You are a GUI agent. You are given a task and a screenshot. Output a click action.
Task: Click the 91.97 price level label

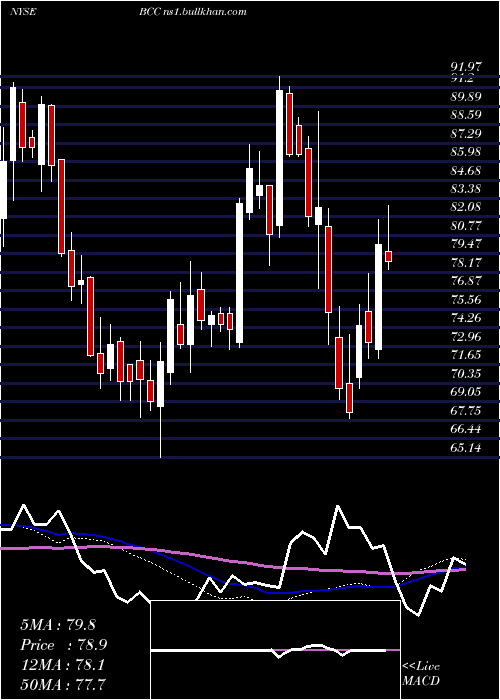click(x=466, y=67)
